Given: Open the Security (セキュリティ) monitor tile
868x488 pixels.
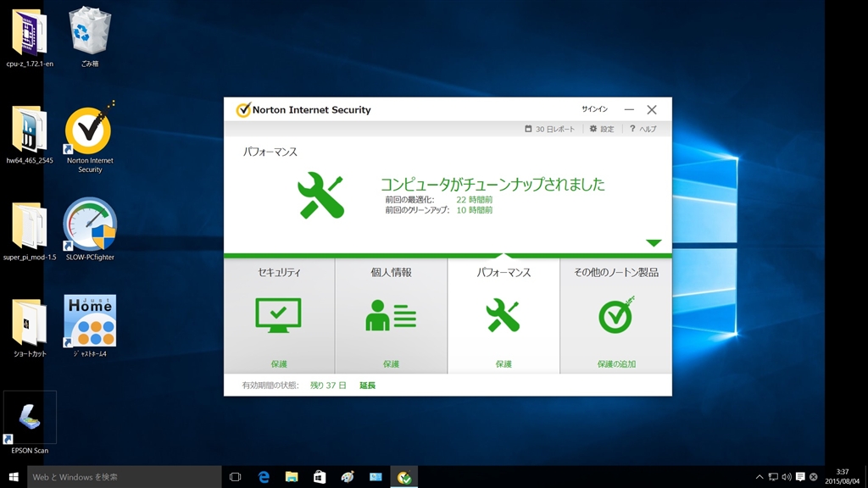Looking at the screenshot, I should (x=278, y=315).
